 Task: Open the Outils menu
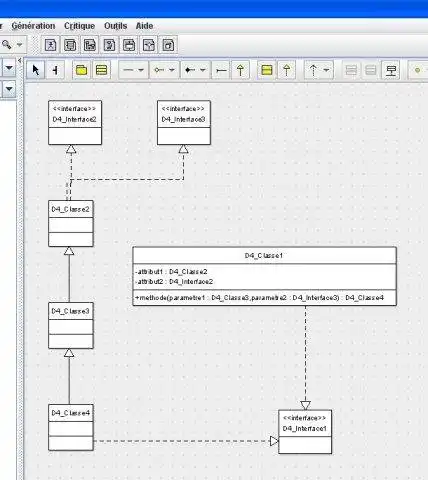115,26
